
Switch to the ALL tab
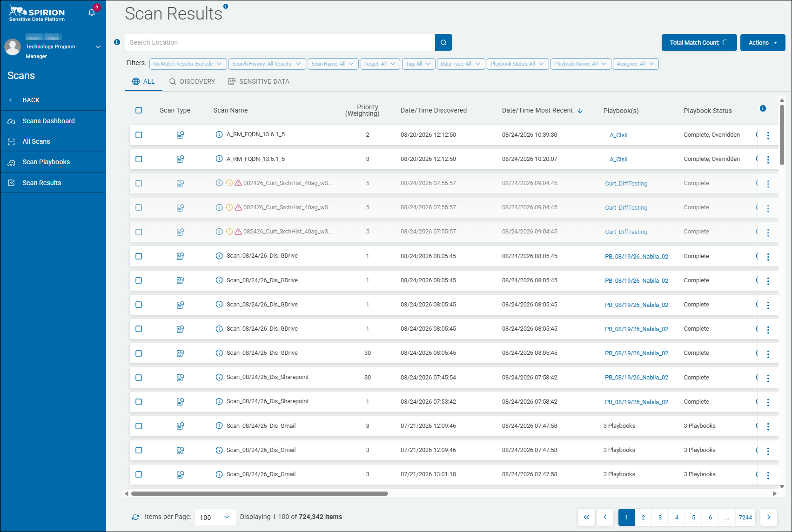coord(143,81)
